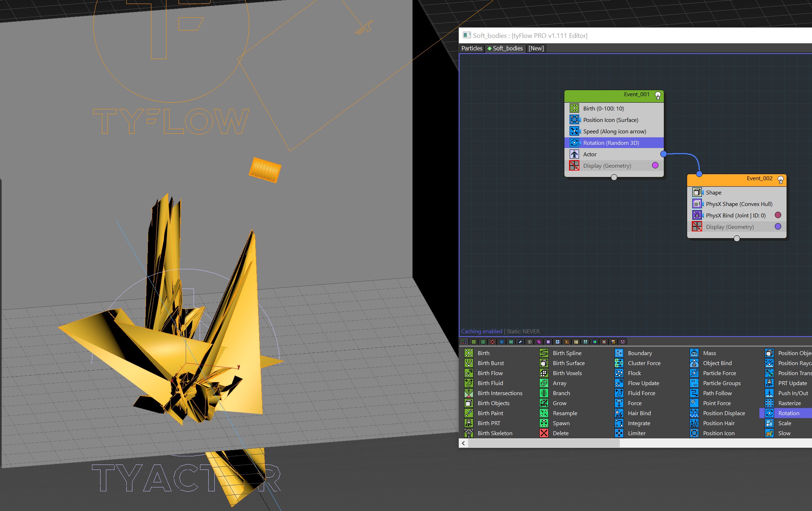Open the red X delete operator category tab
This screenshot has height=511, width=812.
click(x=492, y=342)
